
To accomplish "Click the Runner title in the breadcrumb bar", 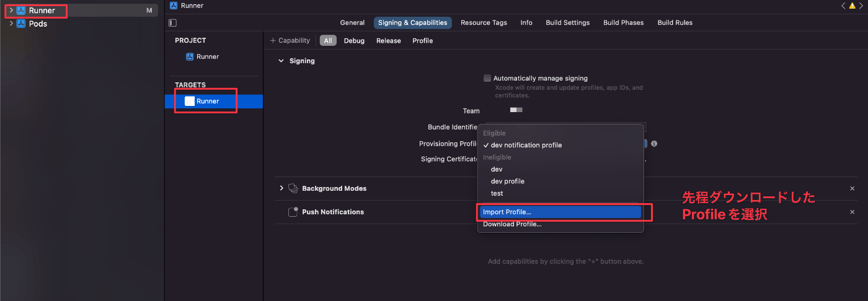I will [192, 6].
